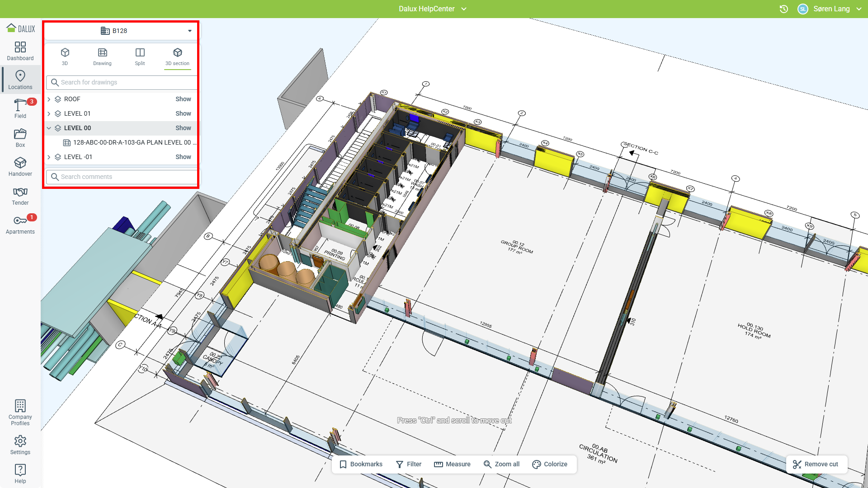Image resolution: width=868 pixels, height=488 pixels.
Task: Expand the ROOF tree item
Action: [x=49, y=99]
